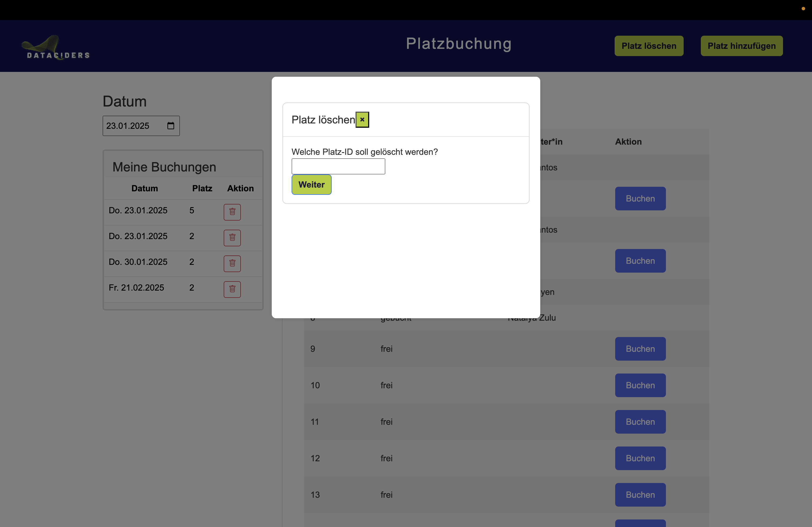Click the Platz-ID input field

tap(338, 166)
